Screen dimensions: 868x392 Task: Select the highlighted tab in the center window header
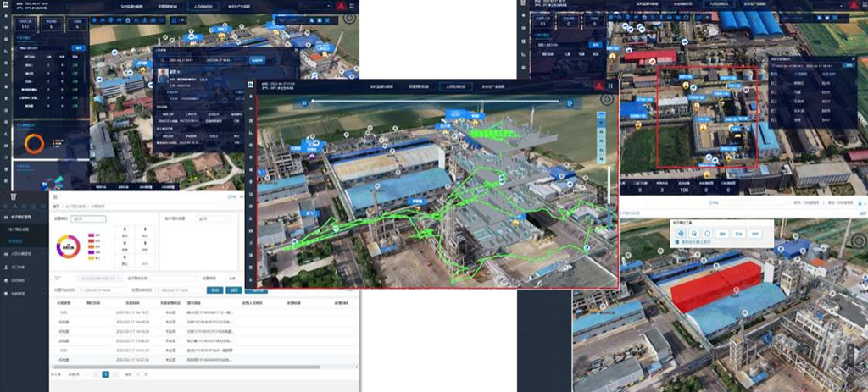[x=455, y=87]
